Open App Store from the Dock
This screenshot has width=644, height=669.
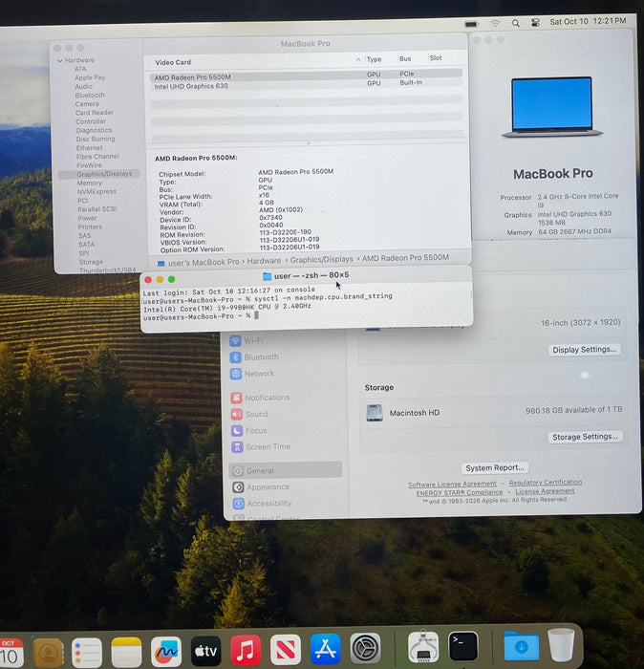[326, 649]
